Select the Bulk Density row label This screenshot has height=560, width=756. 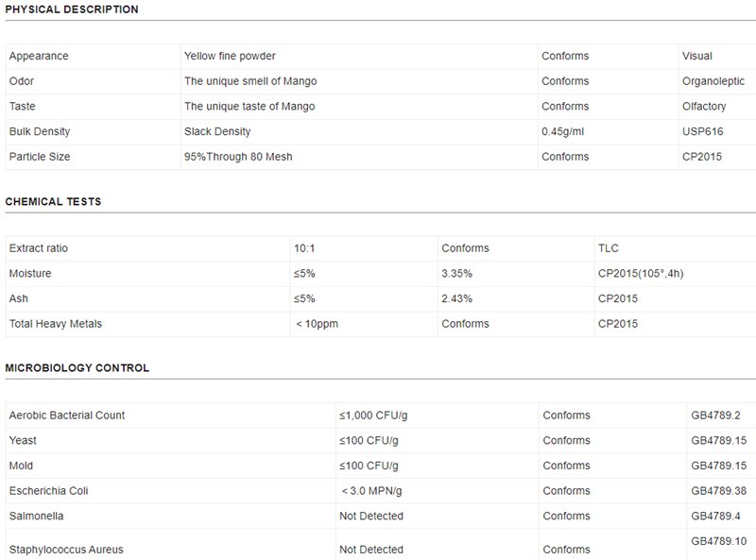pos(40,131)
